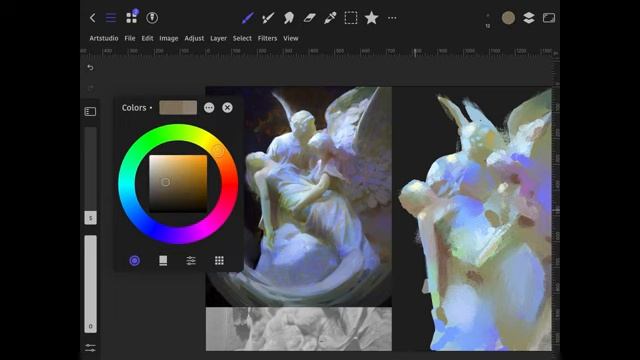Select the Paintbrush tool
Viewport: 640px width, 360px height.
pos(247,18)
